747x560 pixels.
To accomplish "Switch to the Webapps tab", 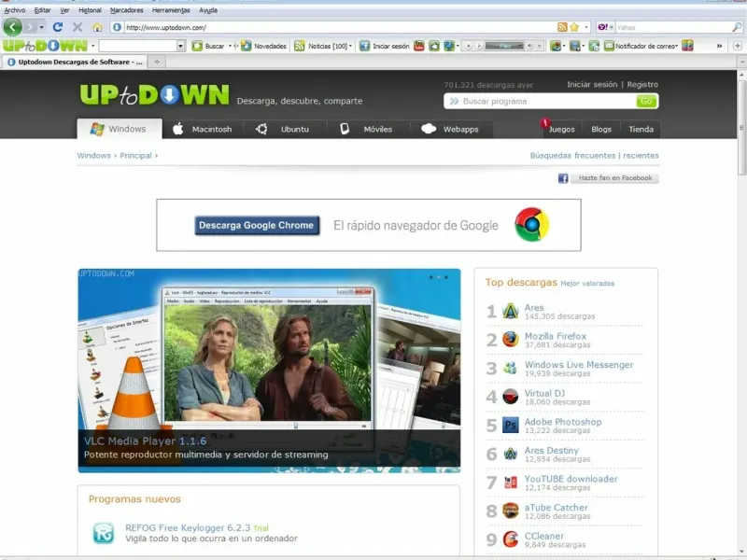I will click(x=451, y=129).
